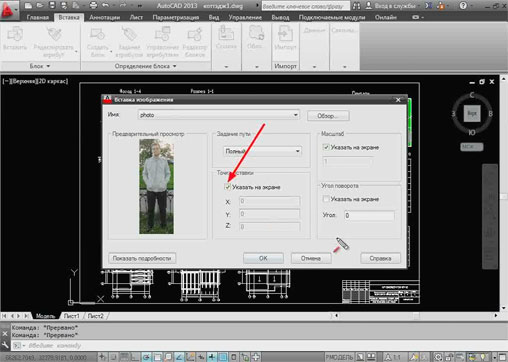Screen dimensions: 508x362
Task: Switch to the Аннотации ribbon tab
Action: (x=104, y=17)
